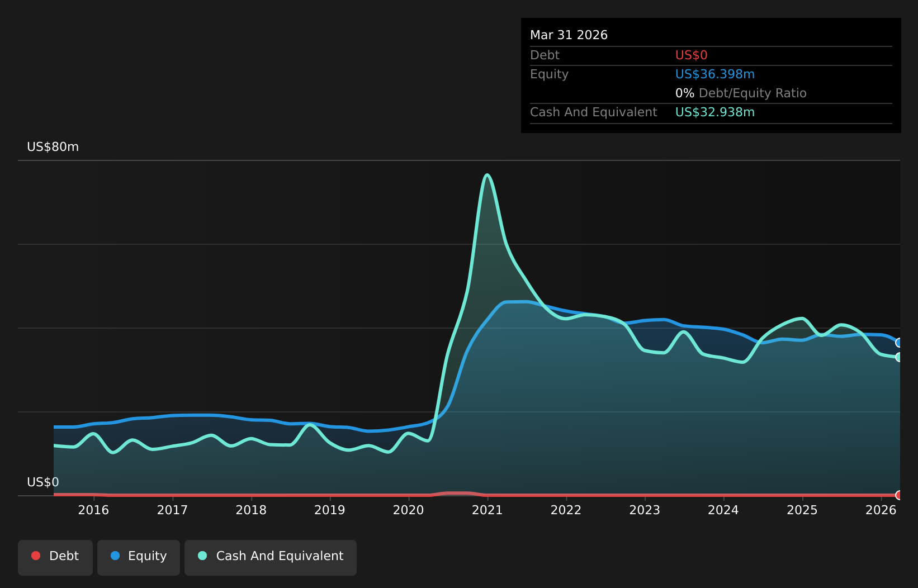Toggle the Equity series legend button

tap(139, 557)
